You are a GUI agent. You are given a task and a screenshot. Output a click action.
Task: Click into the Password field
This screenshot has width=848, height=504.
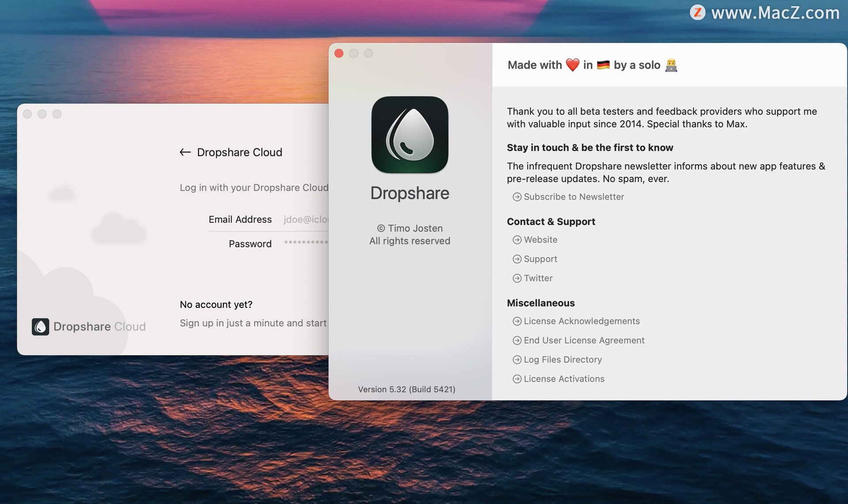305,243
